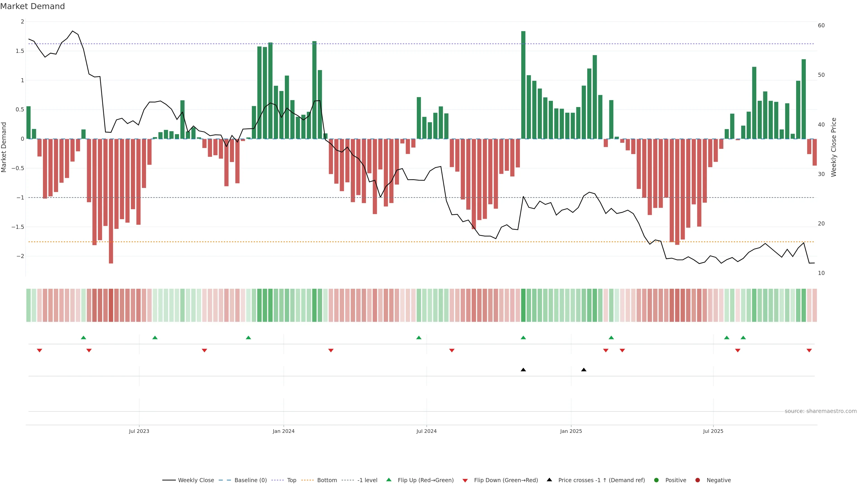Hide the Baseline (0) legend series
Screen dimensions: 868x488
(250, 480)
